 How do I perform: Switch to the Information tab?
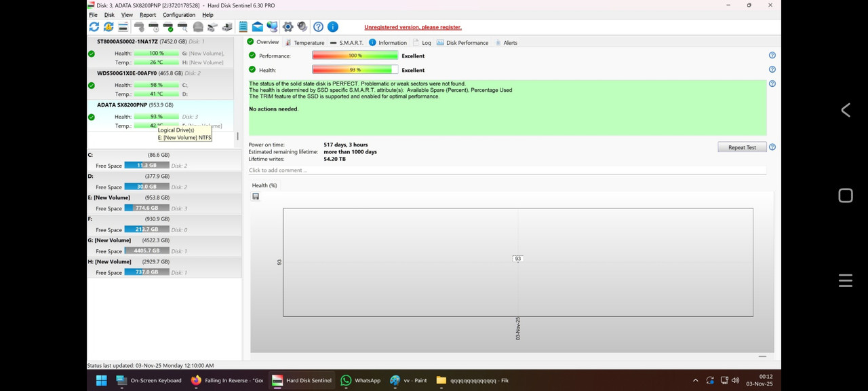pyautogui.click(x=388, y=43)
